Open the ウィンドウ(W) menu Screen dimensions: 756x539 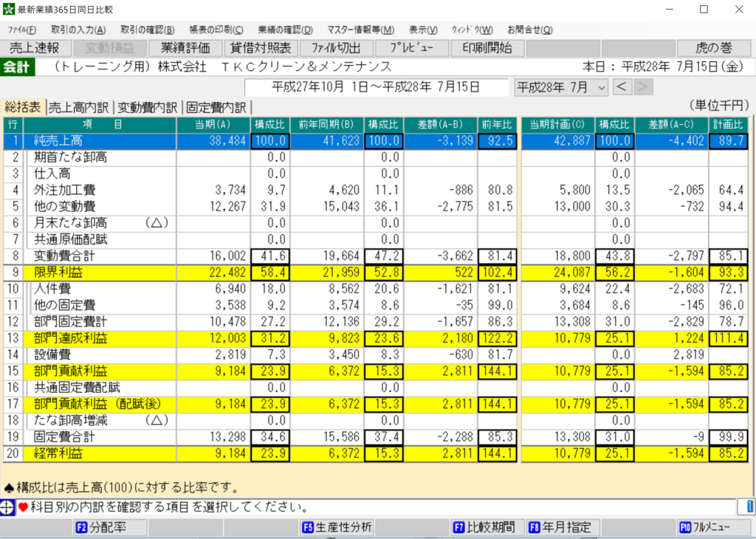tap(472, 30)
